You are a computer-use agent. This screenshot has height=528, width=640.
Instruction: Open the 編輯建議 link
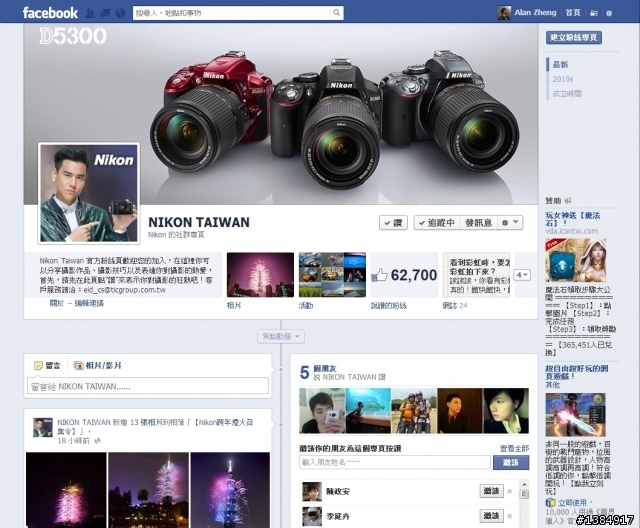pos(89,303)
